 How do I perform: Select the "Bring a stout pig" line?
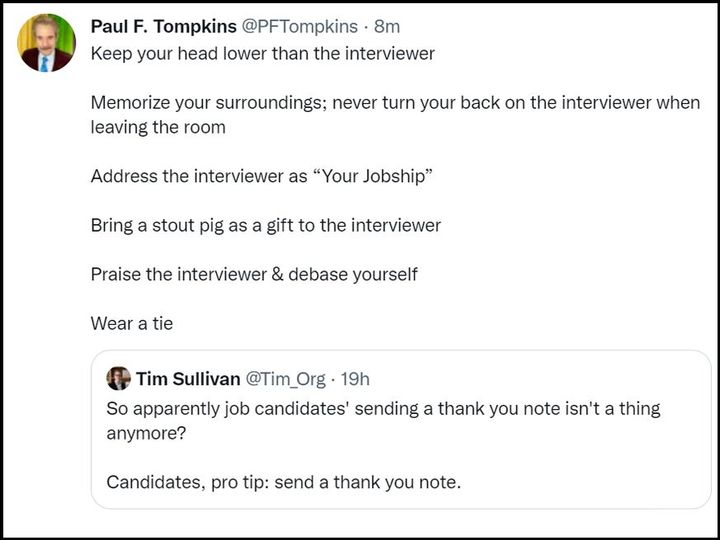pyautogui.click(x=265, y=225)
